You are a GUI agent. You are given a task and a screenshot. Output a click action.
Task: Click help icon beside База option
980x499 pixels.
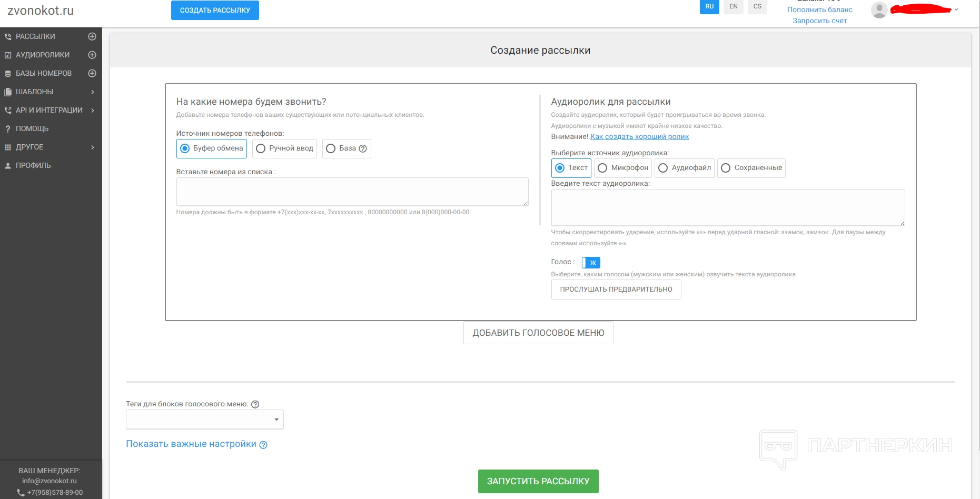coord(363,149)
